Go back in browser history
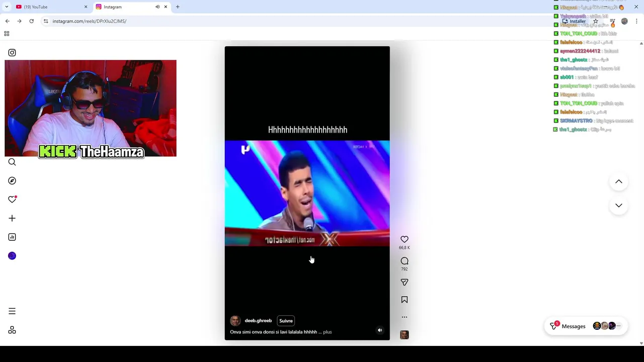 (x=7, y=21)
